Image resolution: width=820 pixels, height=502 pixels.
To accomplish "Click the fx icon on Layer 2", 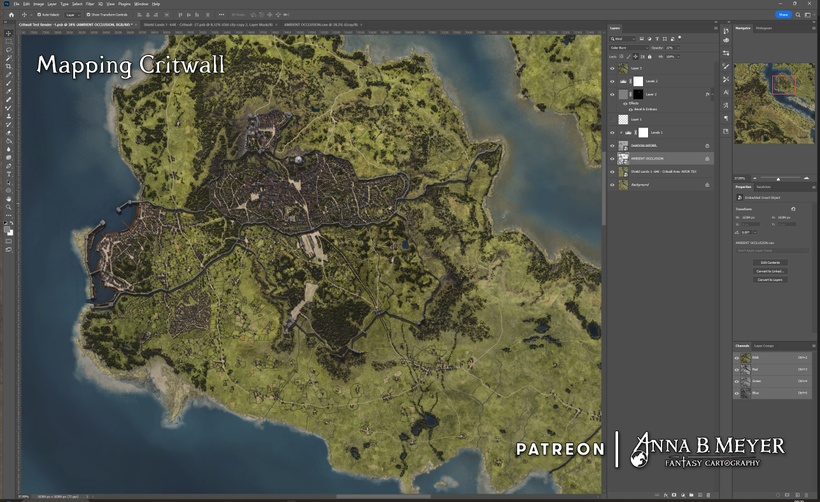I will tap(707, 95).
